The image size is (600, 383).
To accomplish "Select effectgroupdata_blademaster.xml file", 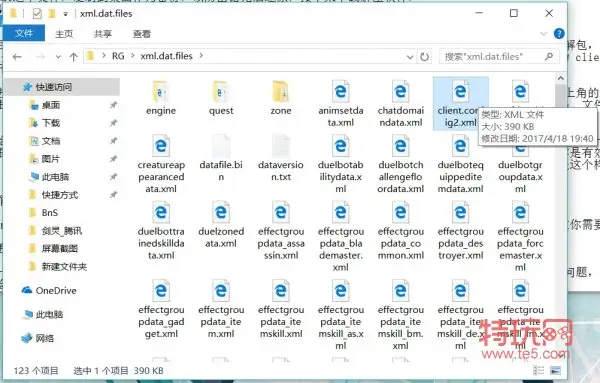I will click(341, 236).
